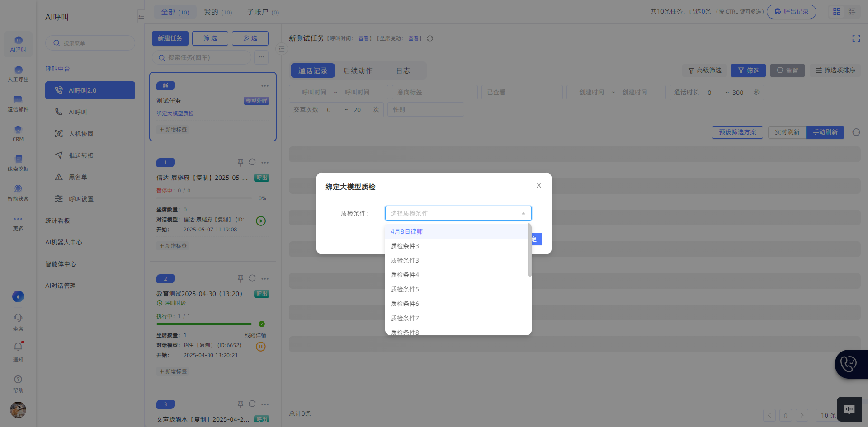Click the 多 选 button
This screenshot has height=427, width=868.
coord(250,38)
